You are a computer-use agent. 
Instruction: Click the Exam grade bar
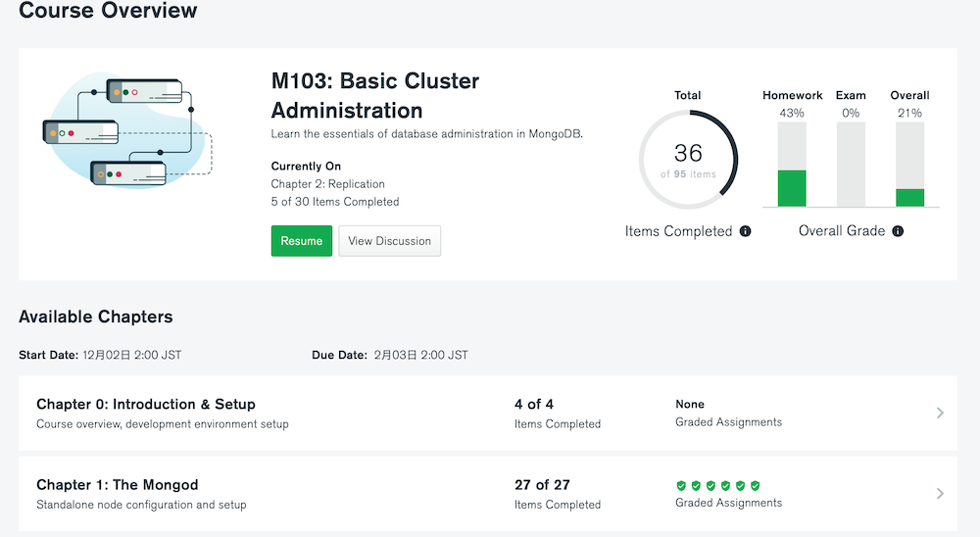point(851,165)
